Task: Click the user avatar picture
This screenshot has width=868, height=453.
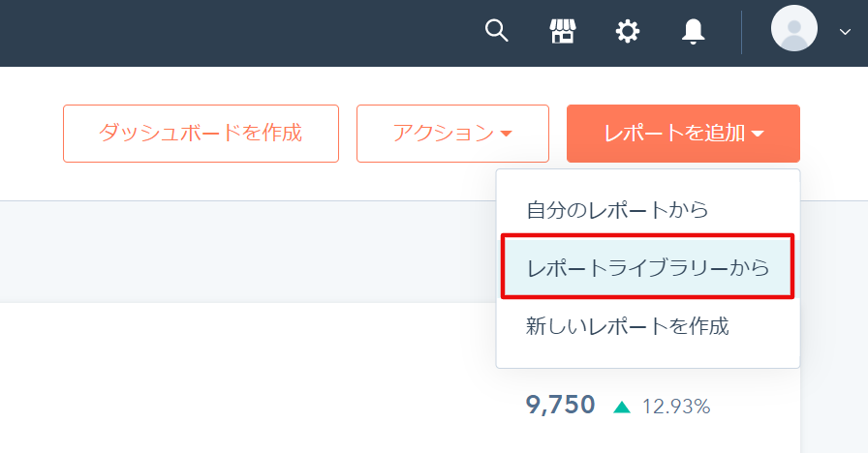Action: pyautogui.click(x=793, y=28)
